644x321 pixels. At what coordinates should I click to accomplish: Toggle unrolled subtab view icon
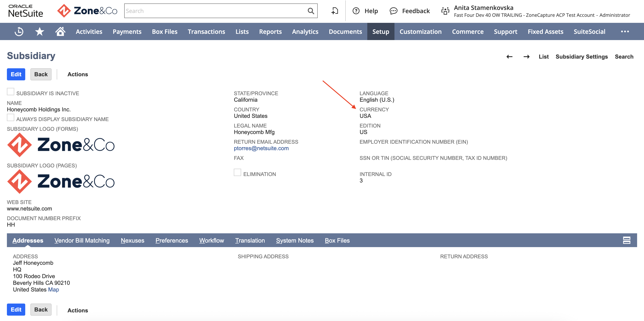[x=627, y=240]
